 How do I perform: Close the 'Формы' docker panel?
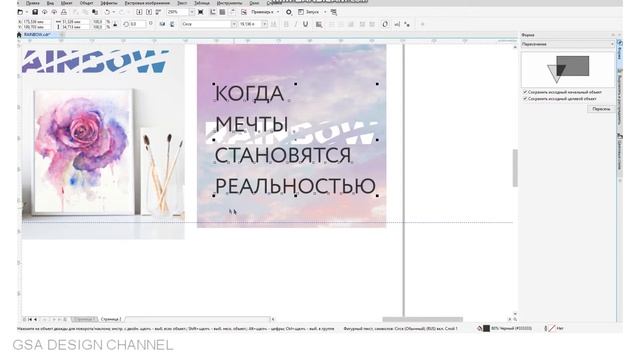tap(619, 35)
